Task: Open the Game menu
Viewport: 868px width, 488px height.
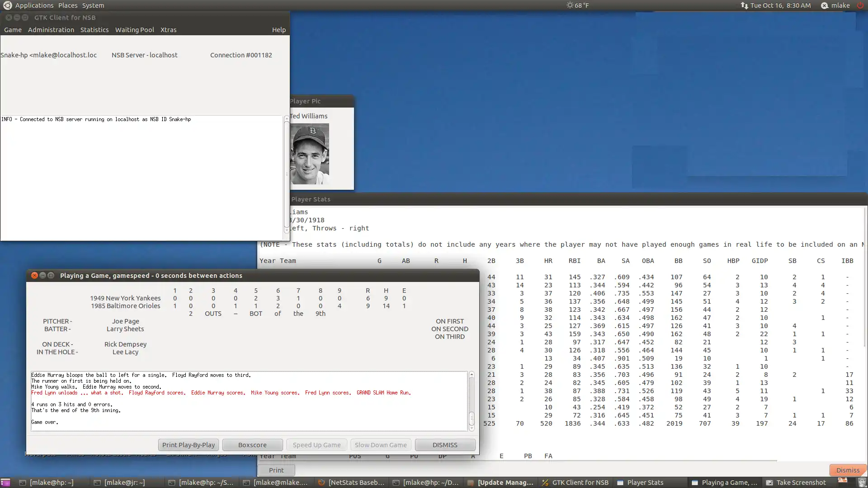Action: [x=12, y=29]
